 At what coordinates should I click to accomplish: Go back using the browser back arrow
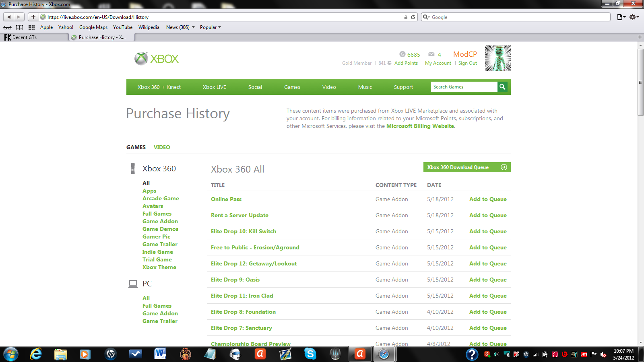(9, 17)
